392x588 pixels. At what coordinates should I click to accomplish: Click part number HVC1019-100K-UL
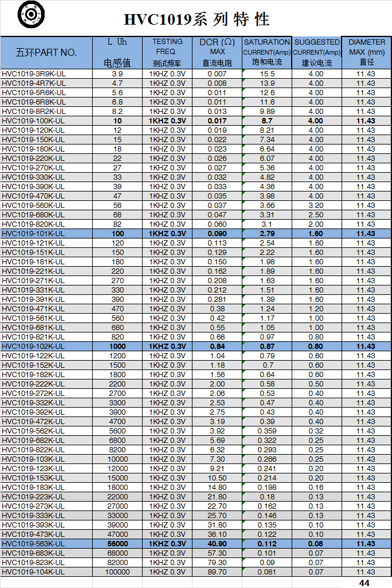(33, 121)
